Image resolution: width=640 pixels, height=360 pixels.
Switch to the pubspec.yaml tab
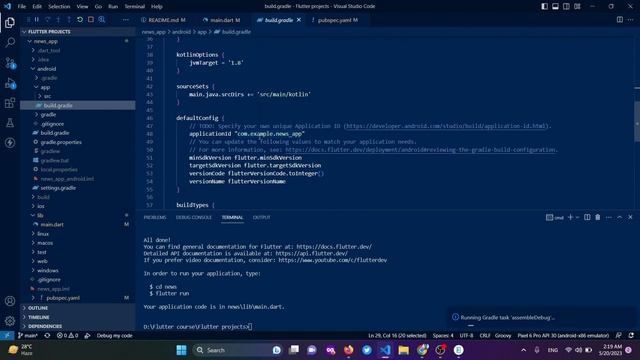(335, 20)
